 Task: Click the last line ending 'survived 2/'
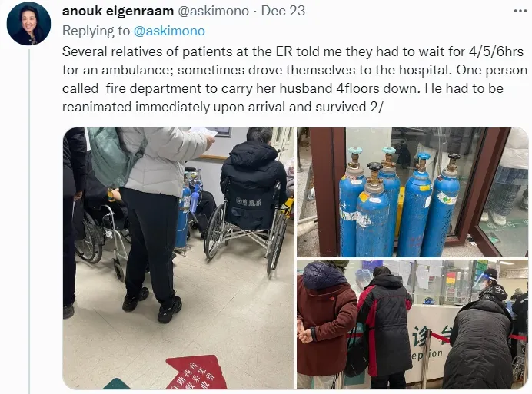tap(223, 107)
